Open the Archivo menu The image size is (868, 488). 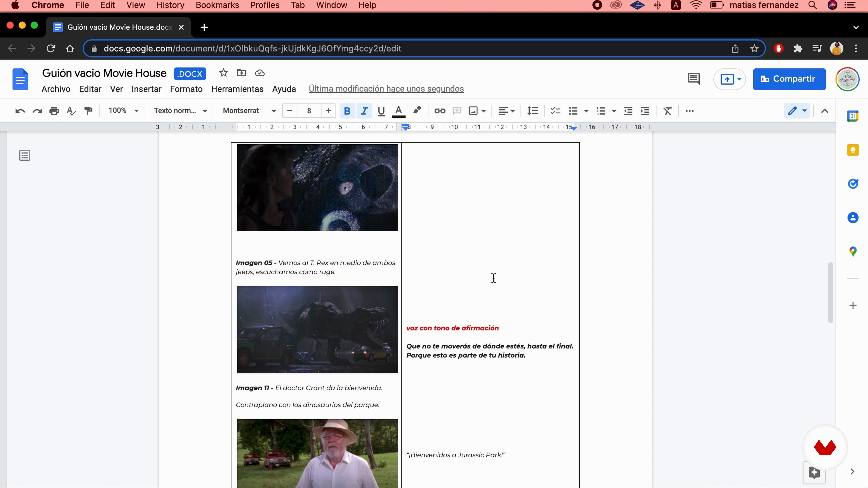pyautogui.click(x=56, y=89)
